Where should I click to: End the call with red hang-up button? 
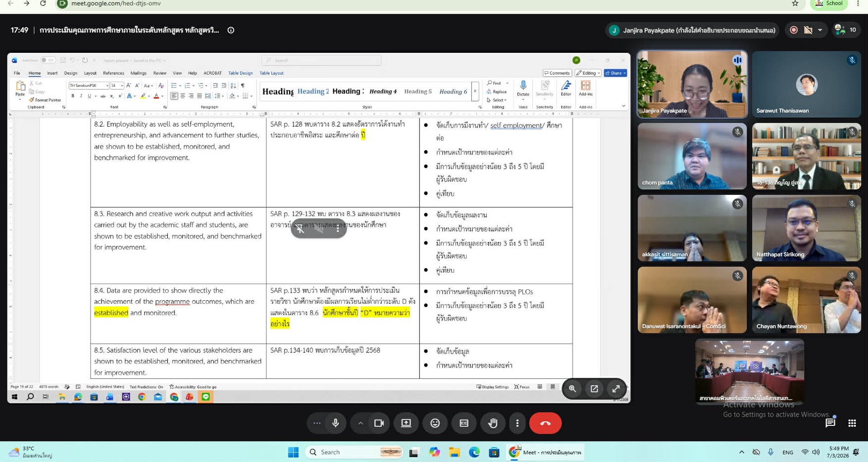pos(545,423)
